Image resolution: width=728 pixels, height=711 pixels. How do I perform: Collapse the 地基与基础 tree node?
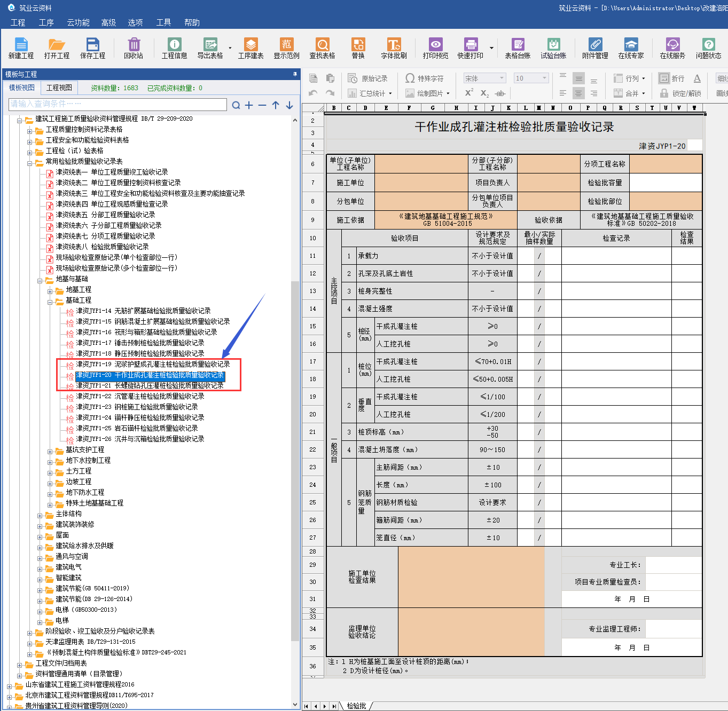coord(40,280)
